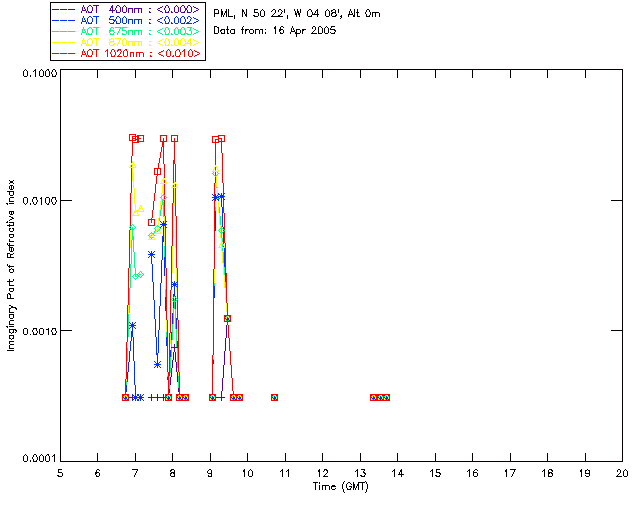The width and height of the screenshot is (640, 512).
Task: Click the time-axis tick label 8
Action: (x=173, y=473)
